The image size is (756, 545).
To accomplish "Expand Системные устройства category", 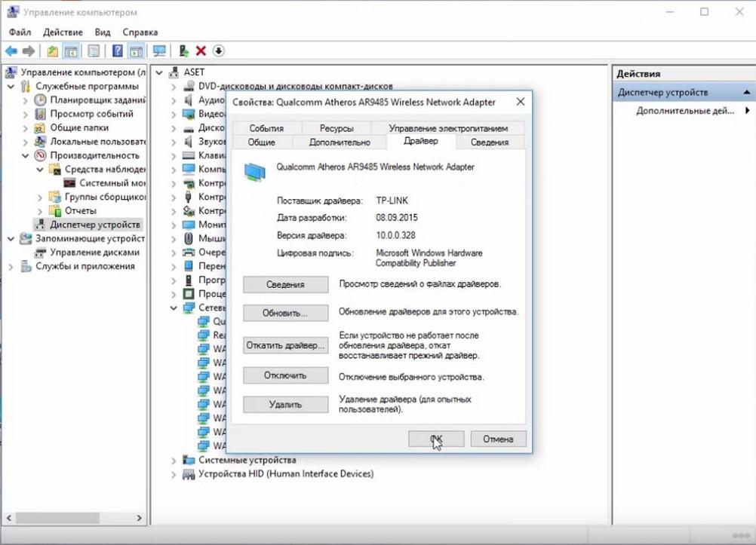I will click(x=174, y=460).
